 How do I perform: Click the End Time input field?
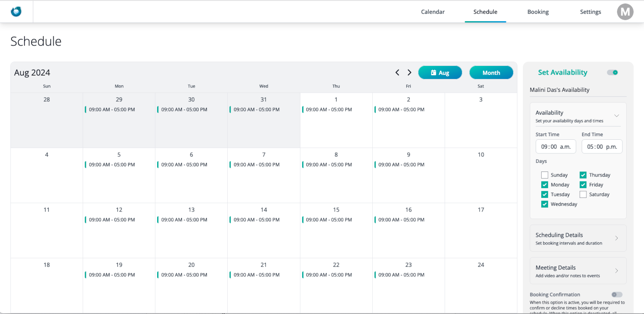click(x=602, y=147)
